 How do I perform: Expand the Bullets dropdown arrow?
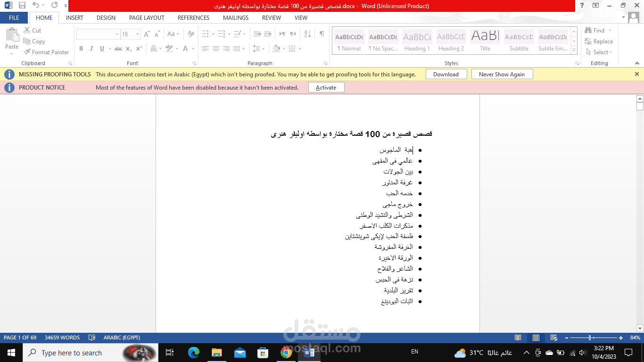(x=213, y=34)
